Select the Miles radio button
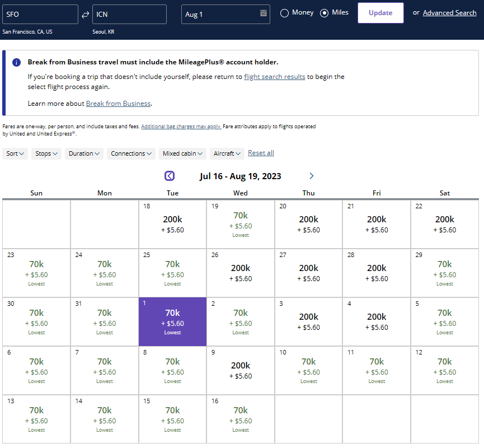Viewport: 484px width, 448px height. pyautogui.click(x=325, y=13)
